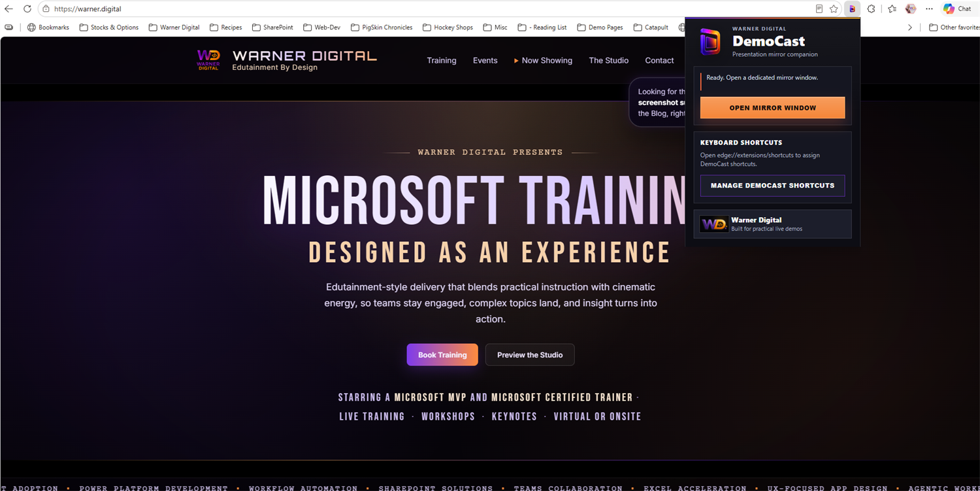The height and width of the screenshot is (491, 980).
Task: Click the WARNER DIGITAL site title text
Action: pos(304,56)
